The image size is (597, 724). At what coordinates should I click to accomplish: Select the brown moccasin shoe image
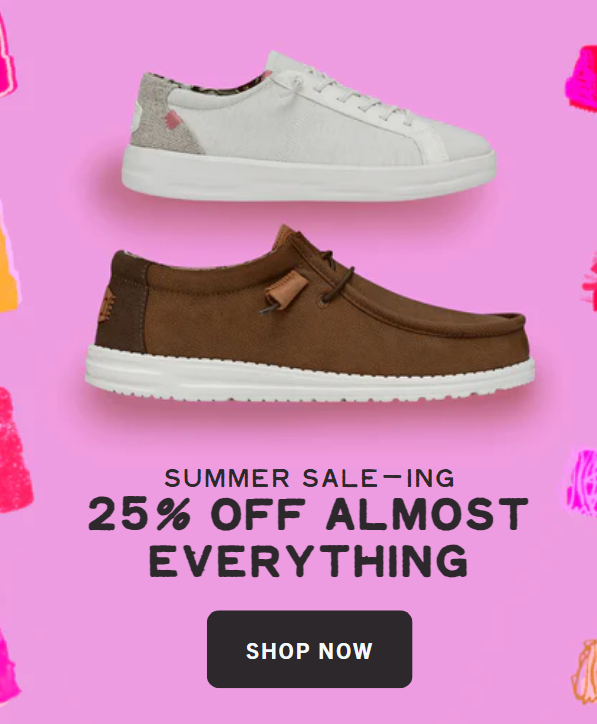[x=310, y=314]
